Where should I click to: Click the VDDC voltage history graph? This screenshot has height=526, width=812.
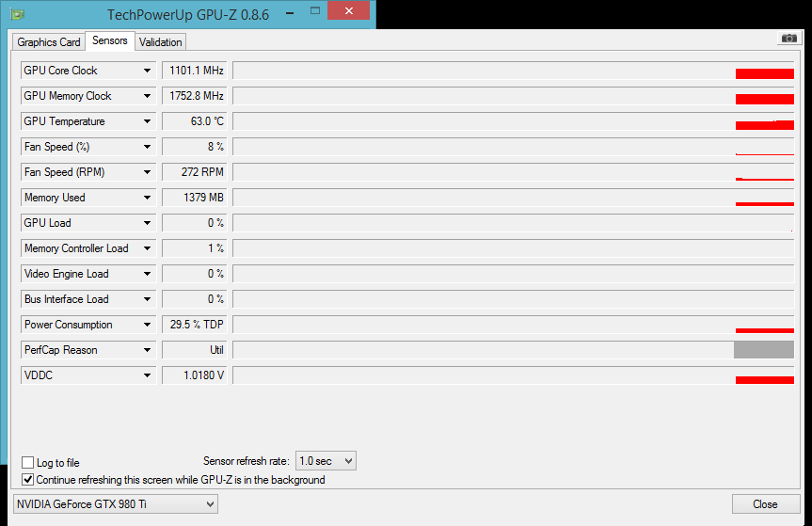pos(514,375)
